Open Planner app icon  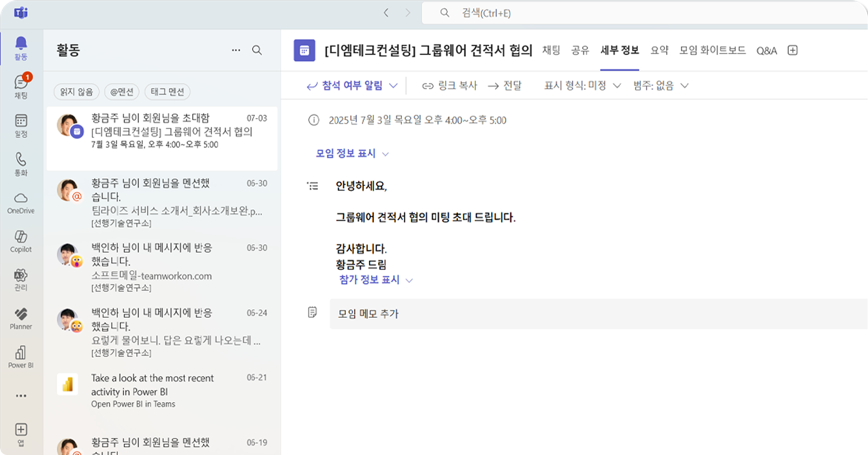pyautogui.click(x=21, y=318)
